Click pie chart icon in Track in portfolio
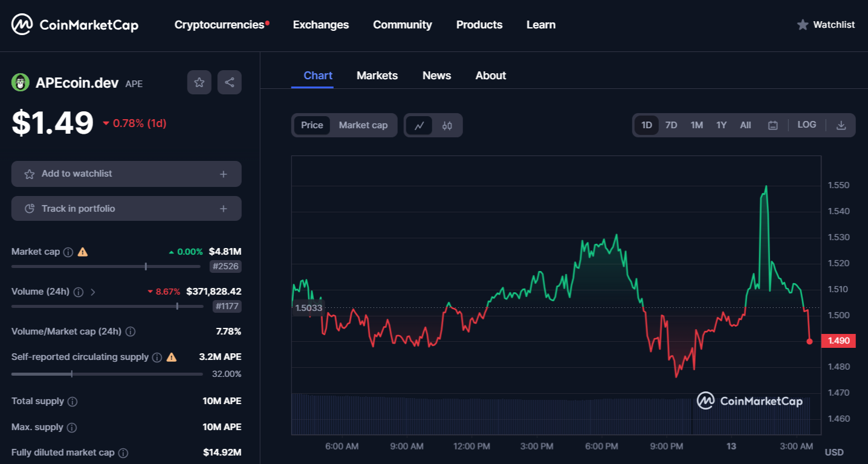This screenshot has width=868, height=464. [29, 209]
